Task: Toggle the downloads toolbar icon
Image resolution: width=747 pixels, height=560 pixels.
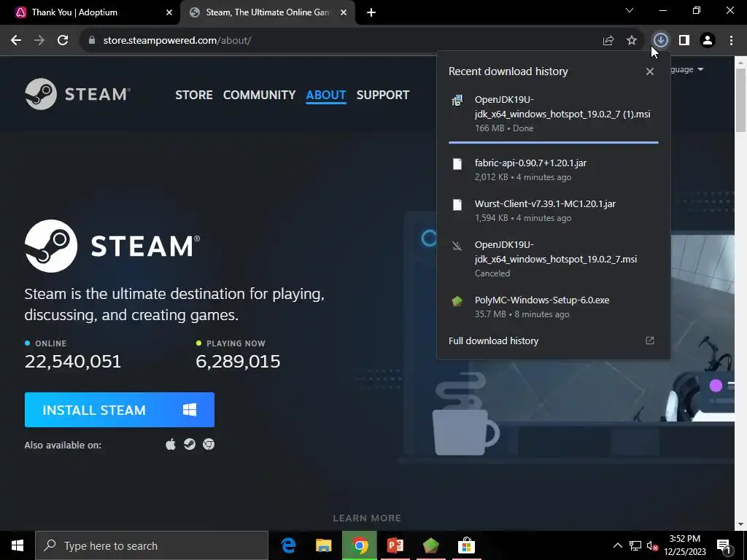Action: (661, 41)
